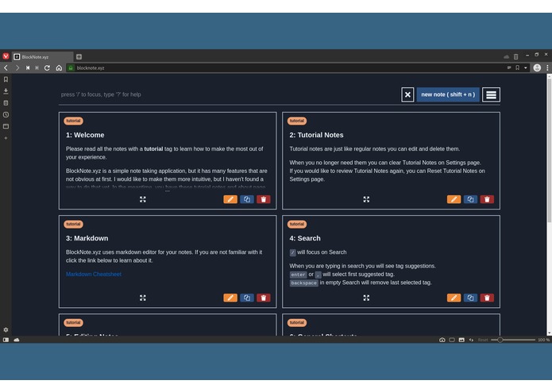Switch to the BlockNote.xyz browser tab

[x=43, y=56]
